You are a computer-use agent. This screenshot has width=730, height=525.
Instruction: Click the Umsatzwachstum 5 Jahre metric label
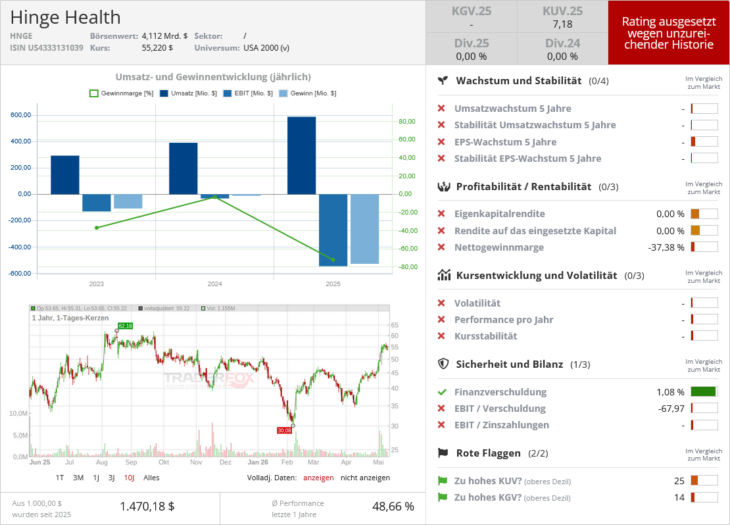[x=513, y=108]
